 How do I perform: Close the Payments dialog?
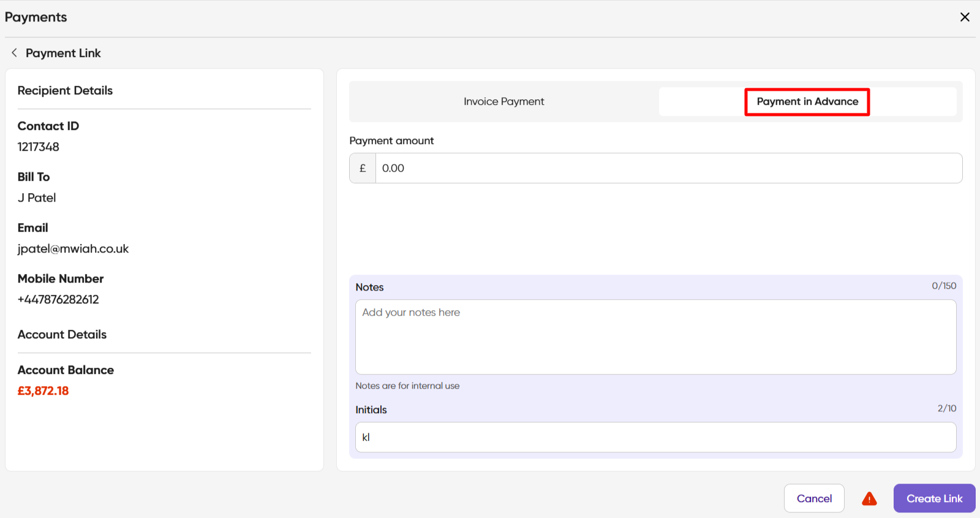pos(965,17)
